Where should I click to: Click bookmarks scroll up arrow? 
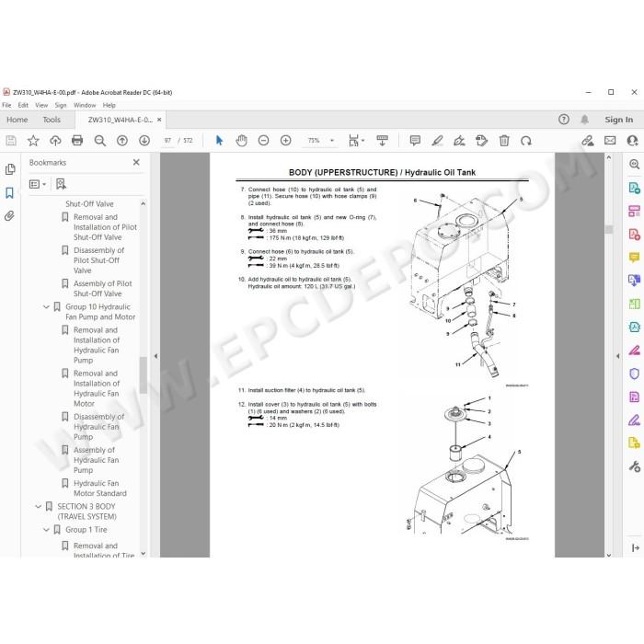(x=143, y=203)
